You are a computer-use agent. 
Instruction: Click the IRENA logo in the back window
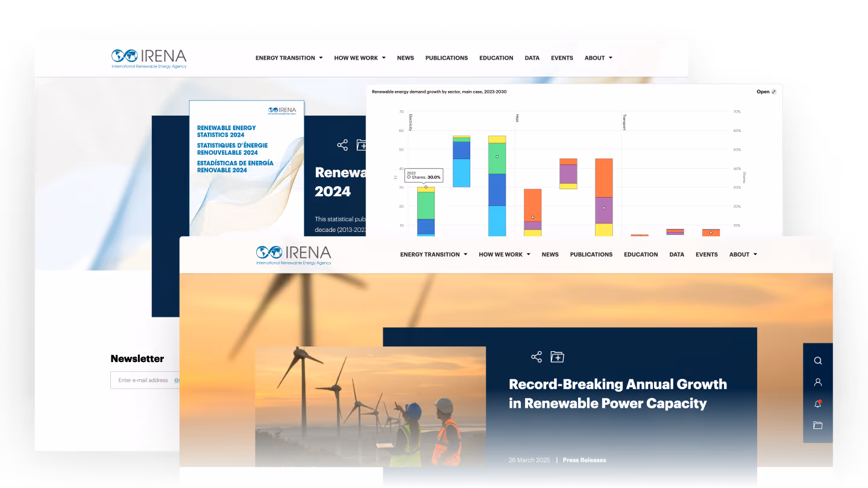(x=149, y=58)
